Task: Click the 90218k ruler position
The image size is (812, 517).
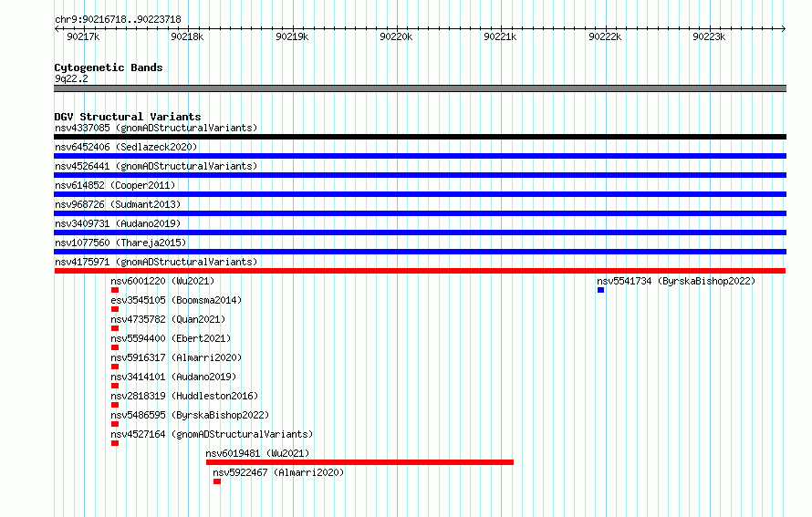Action: coord(187,36)
